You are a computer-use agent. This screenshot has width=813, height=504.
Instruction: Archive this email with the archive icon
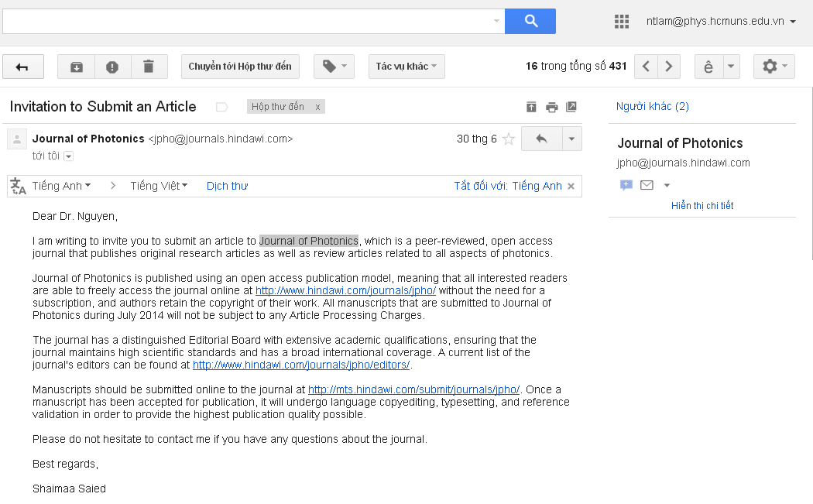pos(76,67)
